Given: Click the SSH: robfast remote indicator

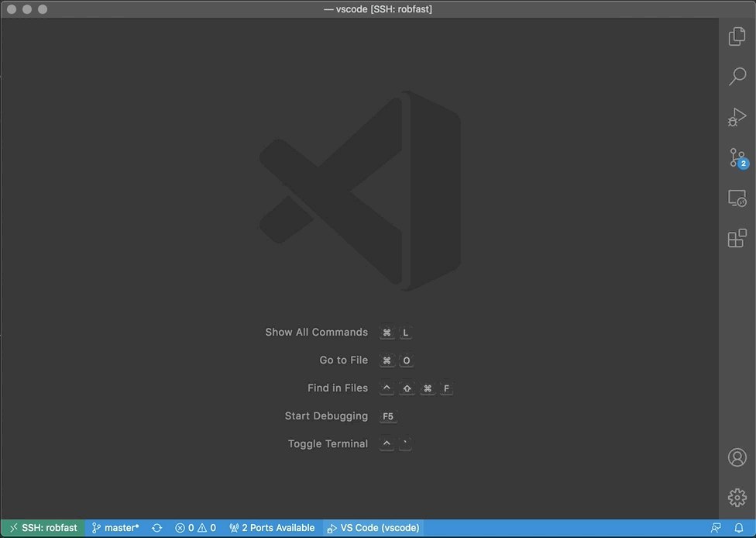Looking at the screenshot, I should (x=43, y=528).
